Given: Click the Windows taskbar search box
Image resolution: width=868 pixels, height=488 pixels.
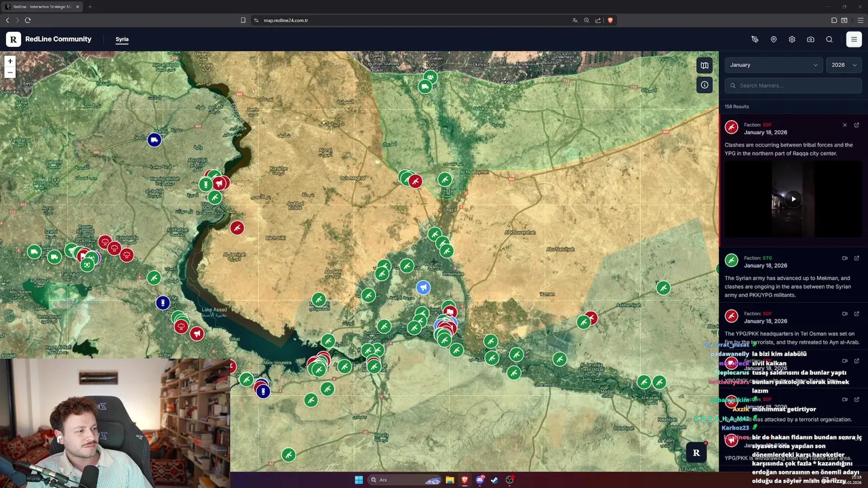Looking at the screenshot, I should click(x=406, y=480).
